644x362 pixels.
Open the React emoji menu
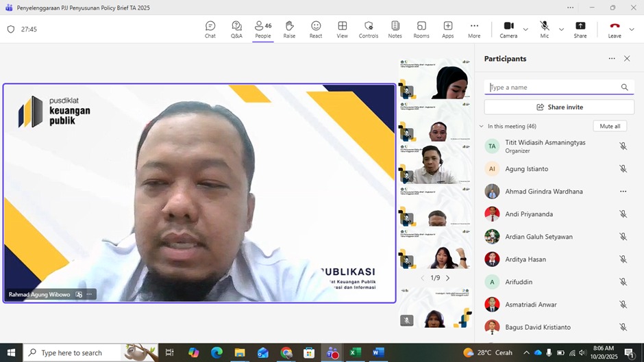(316, 29)
